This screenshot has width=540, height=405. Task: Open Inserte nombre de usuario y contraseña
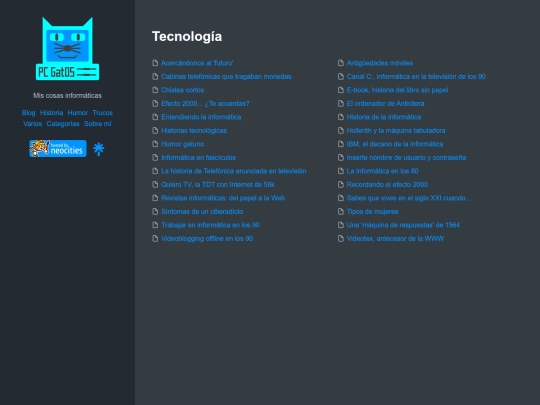[x=406, y=157]
